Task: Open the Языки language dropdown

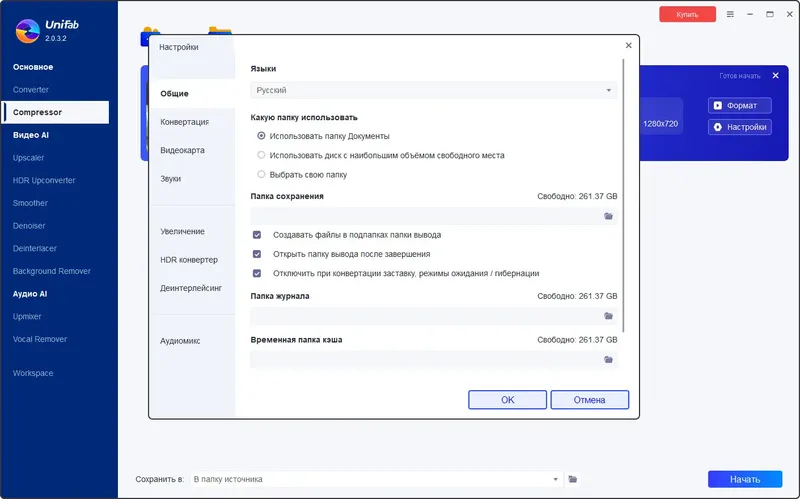Action: tap(434, 90)
